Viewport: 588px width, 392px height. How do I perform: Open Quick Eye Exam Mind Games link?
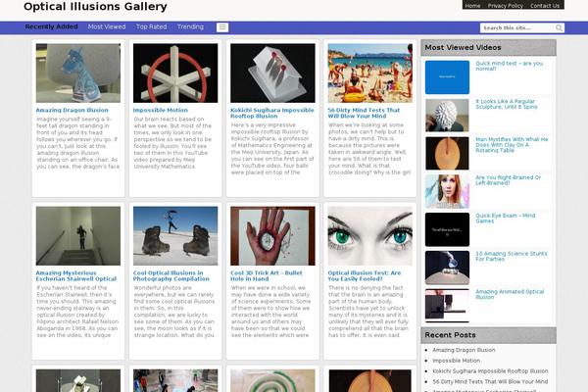click(505, 219)
